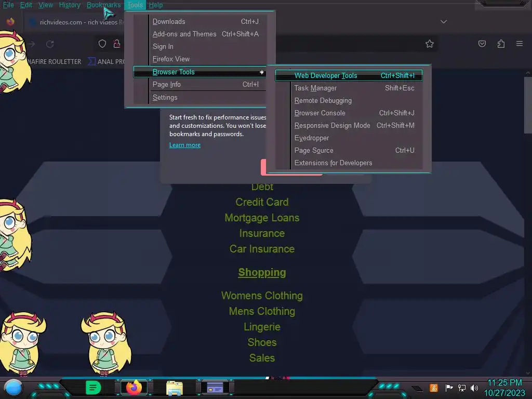Screen dimensions: 532x399
Task: Expand the Browser Tools submenu arrow
Action: [262, 72]
